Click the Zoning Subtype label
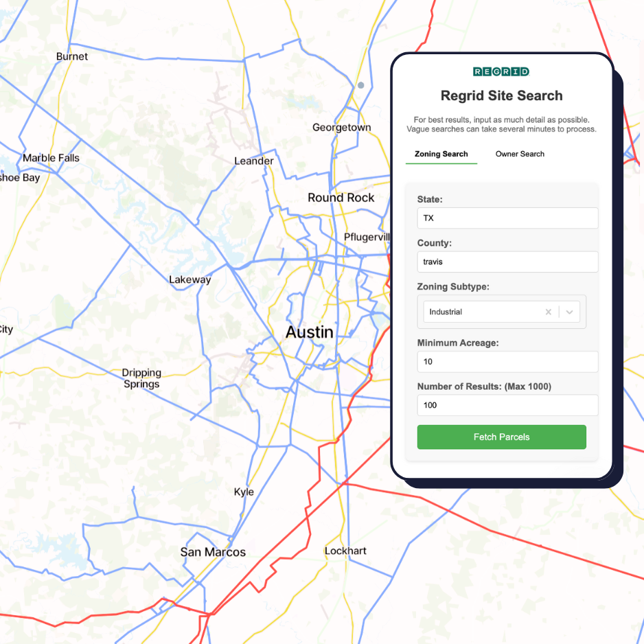This screenshot has height=644, width=644. (x=453, y=286)
